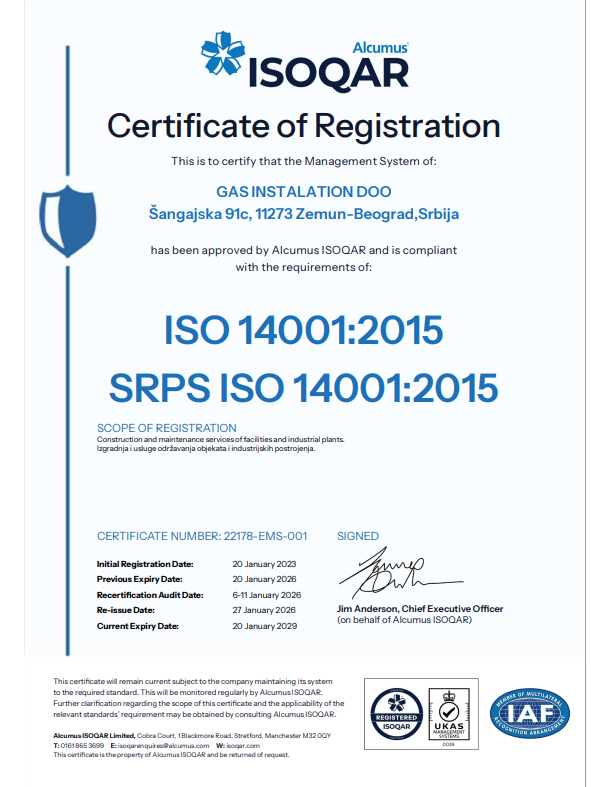Screen dimensions: 611x787
Task: Click the date '20 January 2026'
Action: [x=264, y=579]
